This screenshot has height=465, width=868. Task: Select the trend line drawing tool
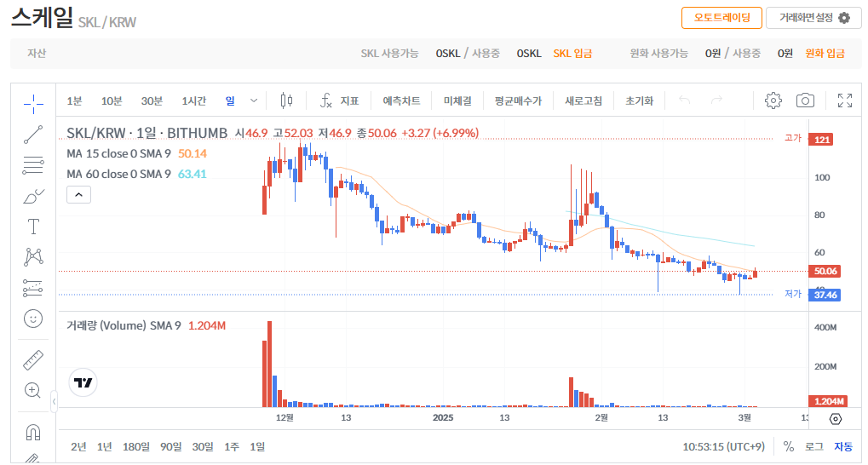[x=33, y=135]
